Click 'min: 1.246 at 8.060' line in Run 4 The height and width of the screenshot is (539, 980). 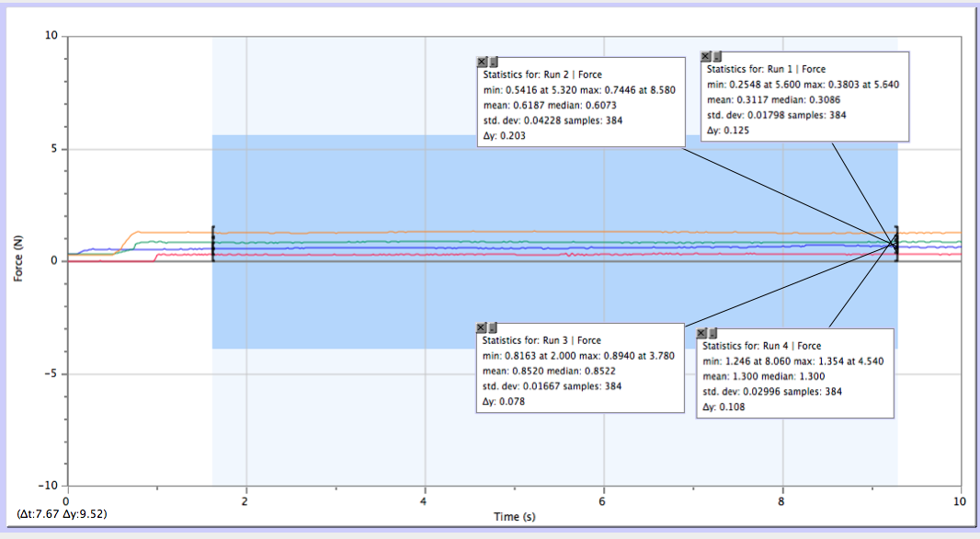[792, 361]
